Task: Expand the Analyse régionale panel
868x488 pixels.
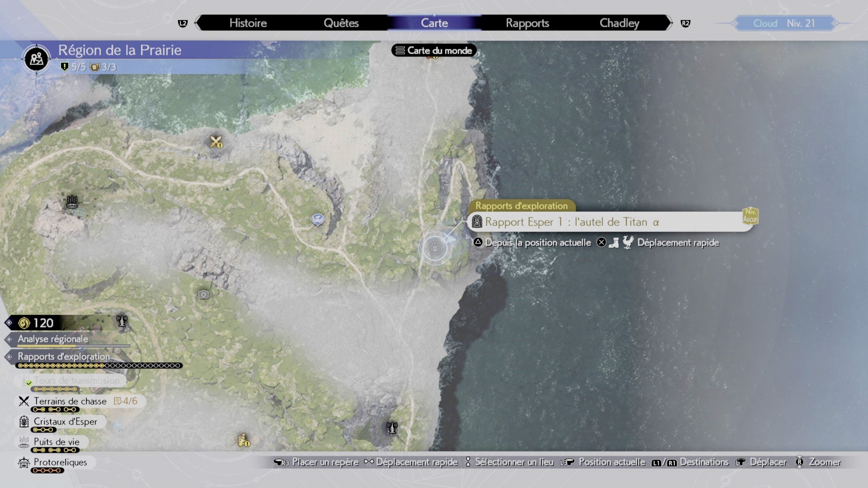Action: click(52, 339)
